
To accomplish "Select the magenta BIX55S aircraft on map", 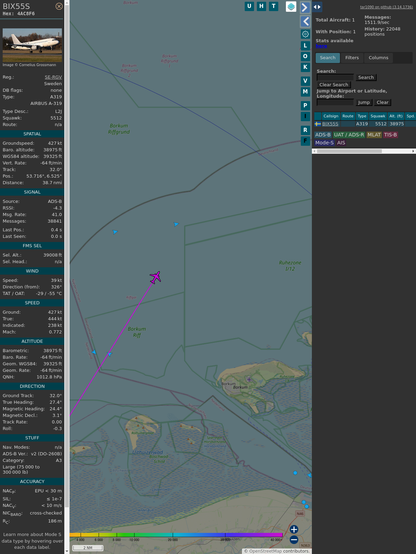I will pyautogui.click(x=155, y=277).
